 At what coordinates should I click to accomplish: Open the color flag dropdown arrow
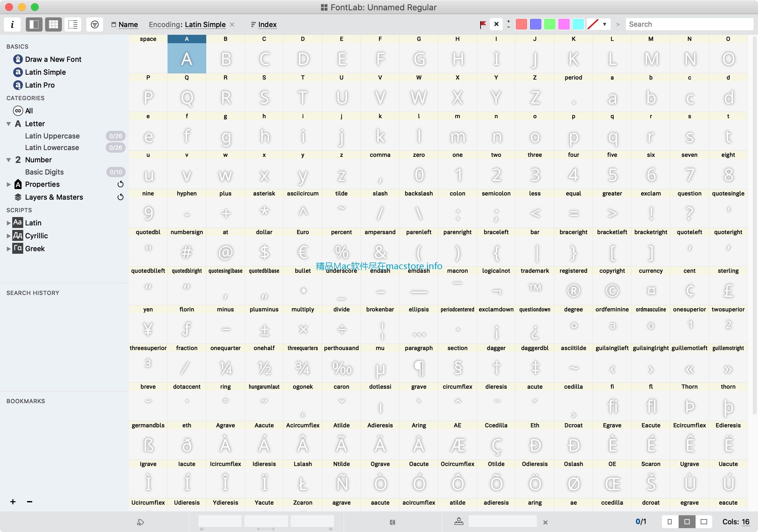(x=605, y=24)
